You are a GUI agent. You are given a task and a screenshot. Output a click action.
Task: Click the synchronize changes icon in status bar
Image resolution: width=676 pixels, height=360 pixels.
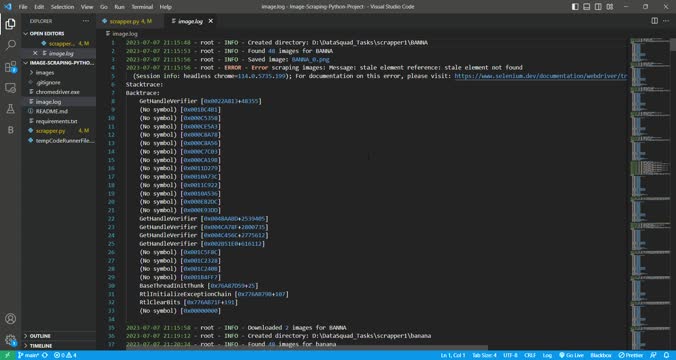click(x=45, y=355)
